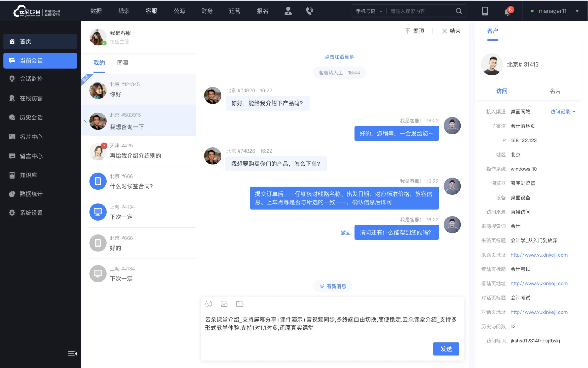Select 当前会话 sidebar icon
Screen dimensions: 588x368
click(x=12, y=60)
